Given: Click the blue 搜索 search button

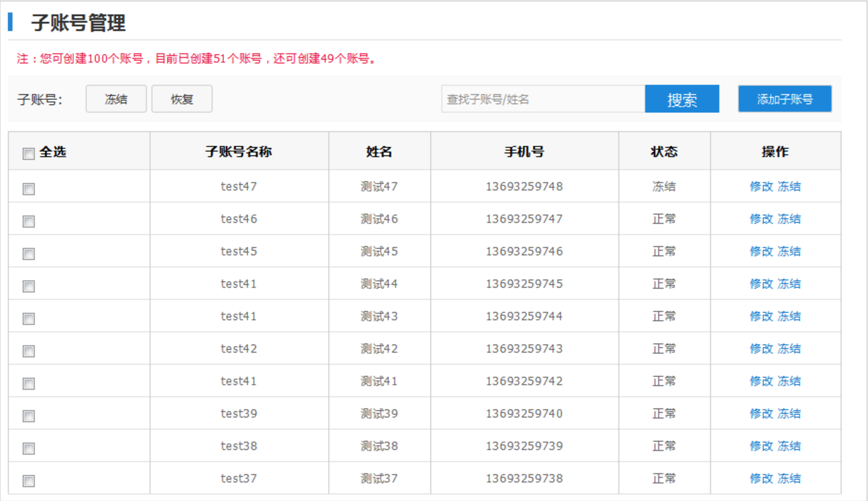Looking at the screenshot, I should (x=681, y=99).
